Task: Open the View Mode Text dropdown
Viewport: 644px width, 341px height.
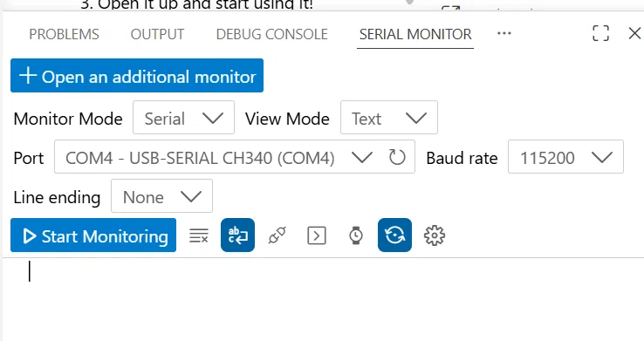Action: [x=389, y=118]
